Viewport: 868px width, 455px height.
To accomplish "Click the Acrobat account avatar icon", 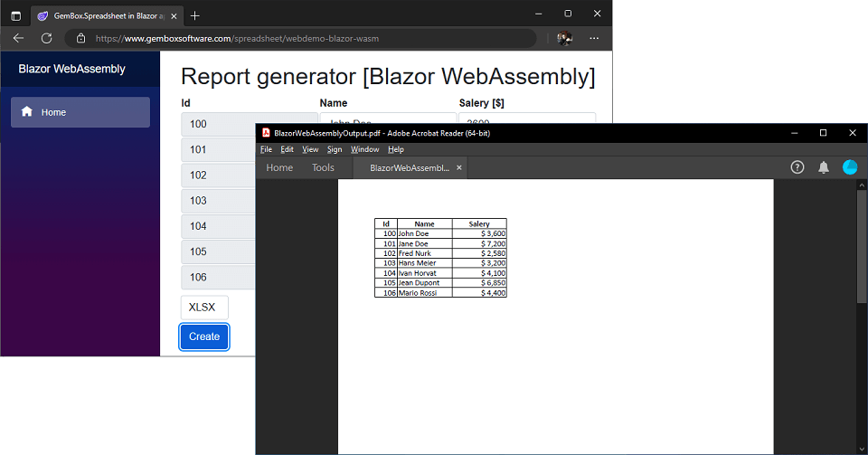I will tap(850, 167).
